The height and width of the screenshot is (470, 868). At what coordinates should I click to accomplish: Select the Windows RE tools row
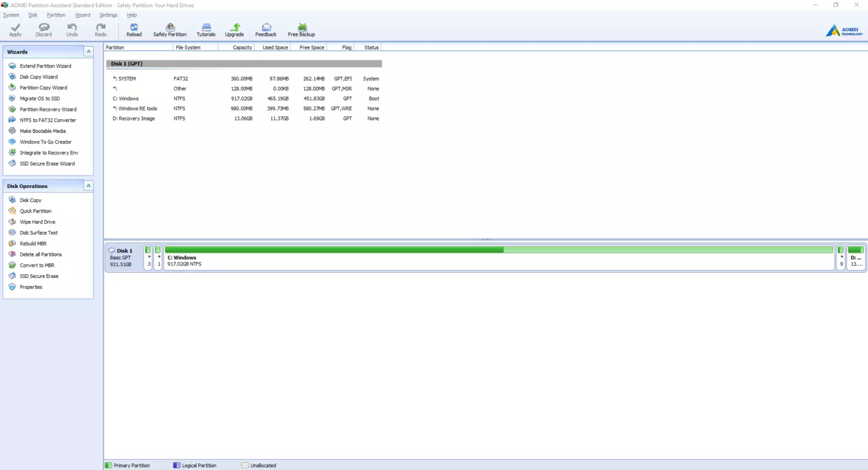pyautogui.click(x=244, y=109)
